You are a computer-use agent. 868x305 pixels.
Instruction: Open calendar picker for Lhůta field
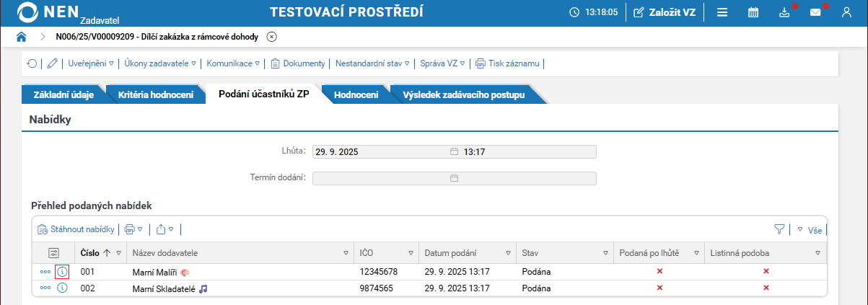click(455, 152)
